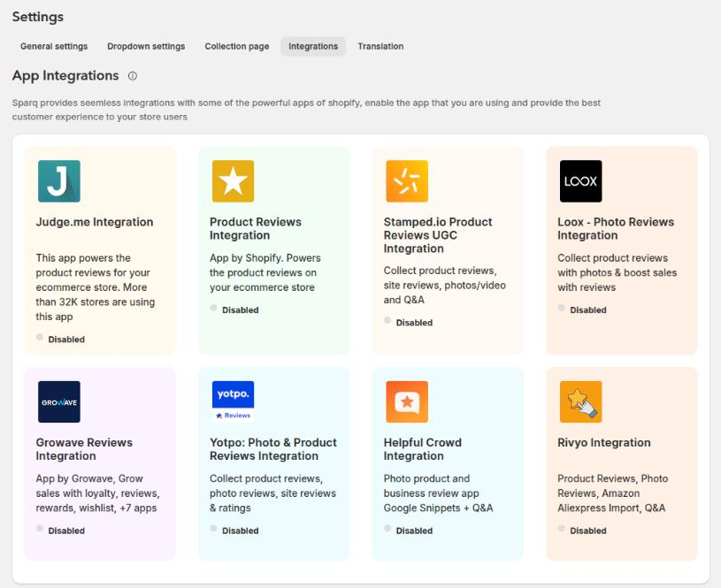Screen dimensions: 721x588
Task: Click the Rivyo 'Amazon Aliexpress Import' description
Action: click(x=612, y=493)
